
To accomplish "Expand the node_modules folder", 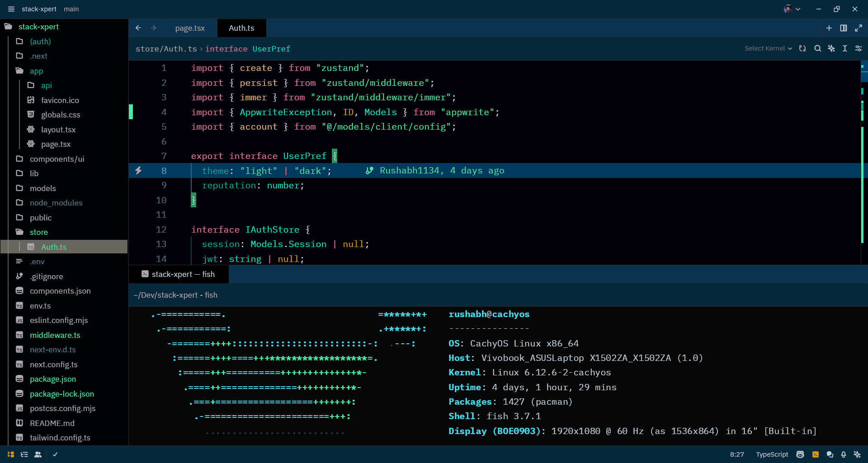I will (x=56, y=203).
